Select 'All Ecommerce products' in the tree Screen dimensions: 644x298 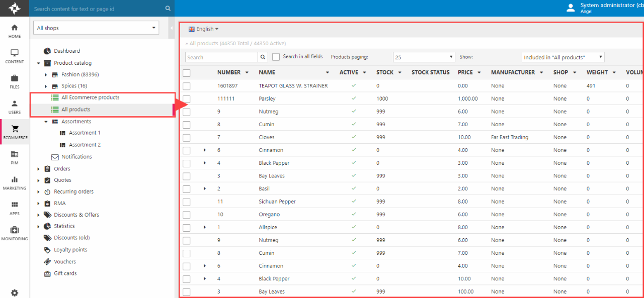pyautogui.click(x=90, y=97)
